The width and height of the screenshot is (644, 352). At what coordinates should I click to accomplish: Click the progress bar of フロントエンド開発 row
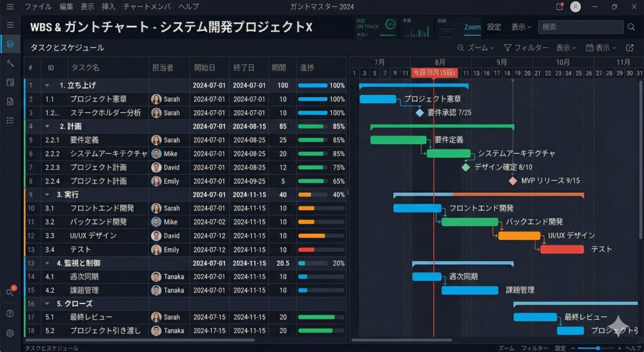point(321,208)
